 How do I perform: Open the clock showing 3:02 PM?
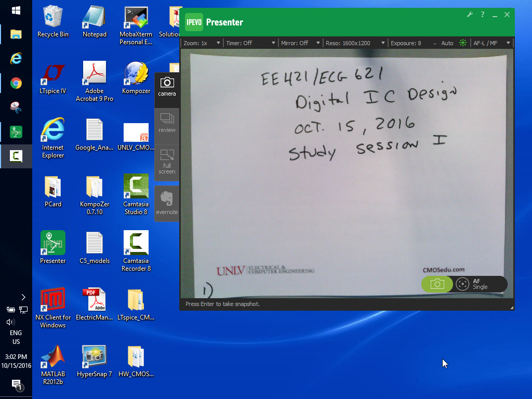click(16, 361)
